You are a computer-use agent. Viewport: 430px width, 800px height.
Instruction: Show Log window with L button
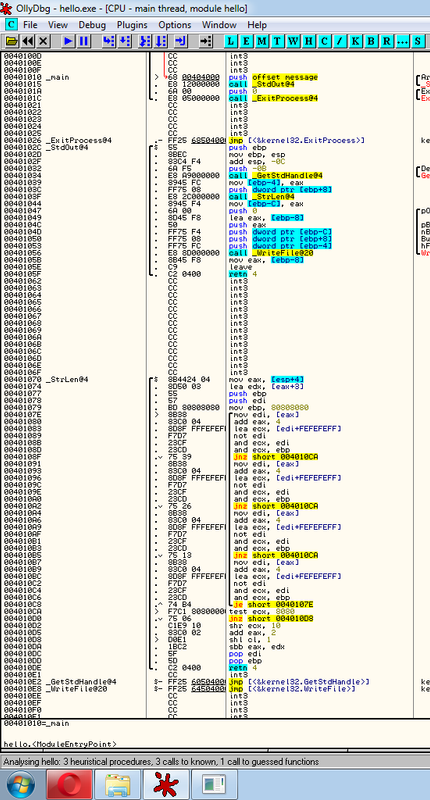pyautogui.click(x=231, y=41)
